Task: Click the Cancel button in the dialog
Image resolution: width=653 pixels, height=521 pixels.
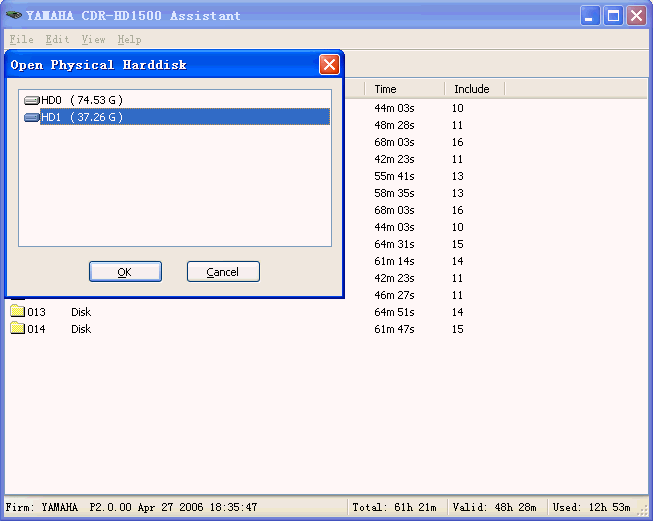Action: pos(223,272)
